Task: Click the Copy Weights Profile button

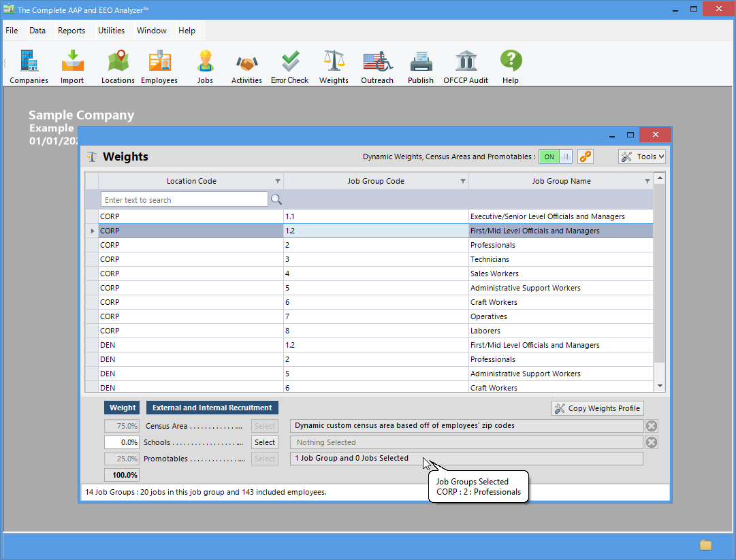Action: (x=597, y=408)
